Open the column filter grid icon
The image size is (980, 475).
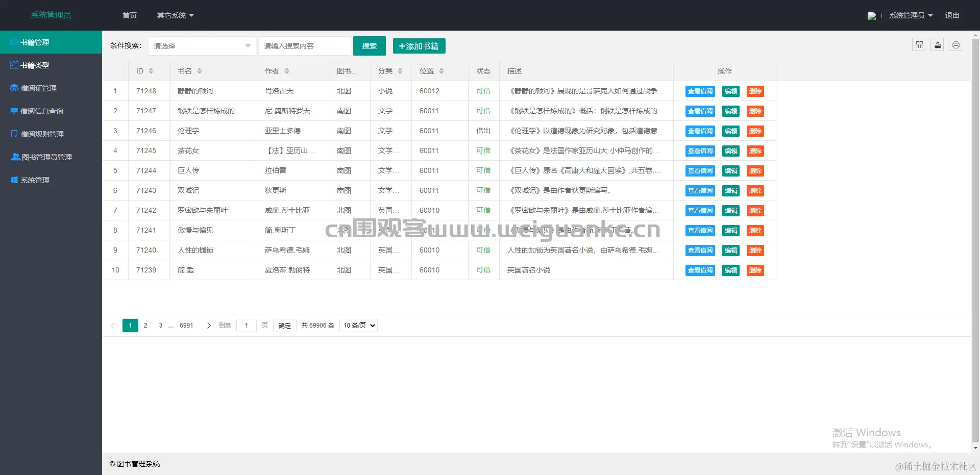pos(919,45)
